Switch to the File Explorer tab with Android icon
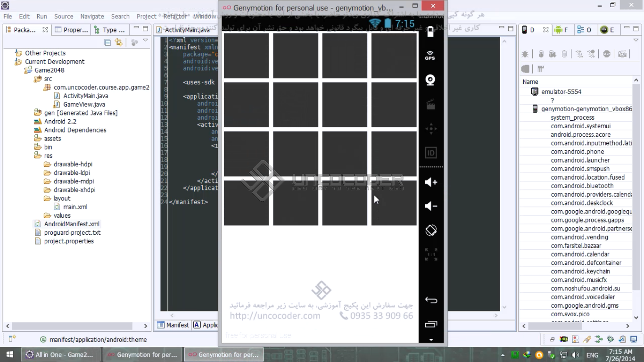The height and width of the screenshot is (362, 644). 562,30
